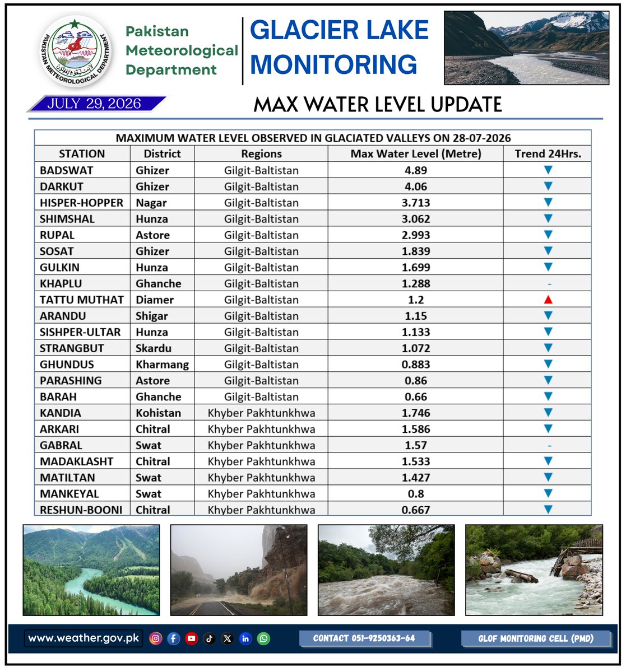
Task: Click the trend arrow in the ARKARI row
Action: tap(548, 429)
